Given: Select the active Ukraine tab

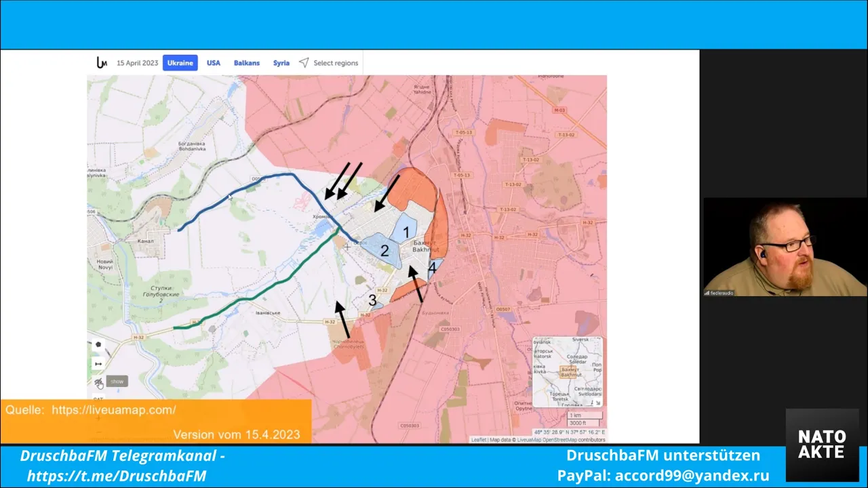Looking at the screenshot, I should (180, 63).
